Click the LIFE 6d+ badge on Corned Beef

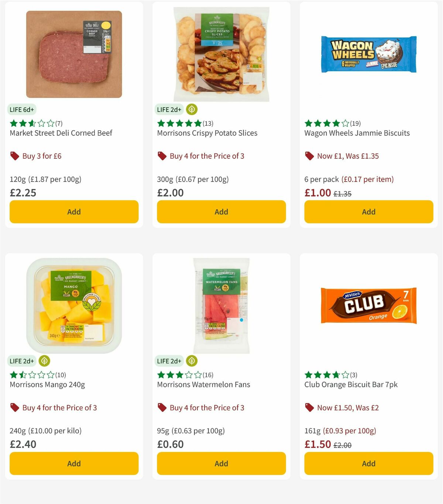22,109
